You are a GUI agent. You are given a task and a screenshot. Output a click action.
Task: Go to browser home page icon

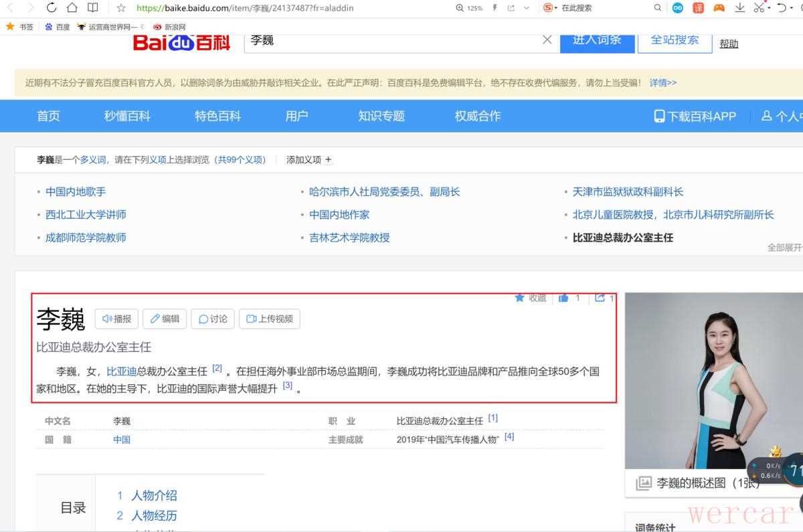pos(72,8)
